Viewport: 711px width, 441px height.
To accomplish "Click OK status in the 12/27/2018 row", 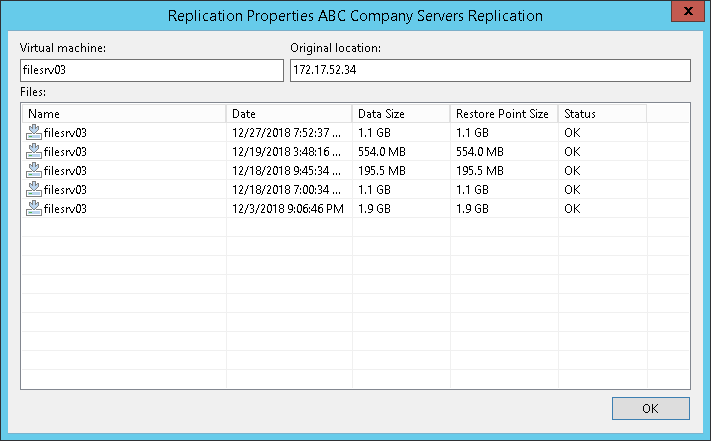I will pyautogui.click(x=572, y=133).
